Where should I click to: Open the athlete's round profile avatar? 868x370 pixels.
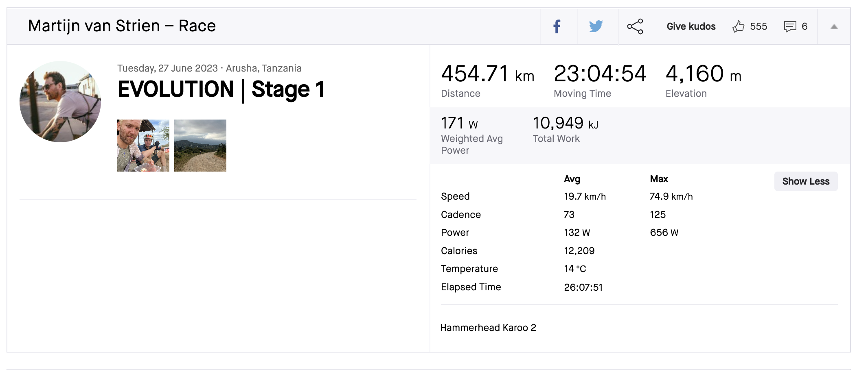tap(60, 102)
